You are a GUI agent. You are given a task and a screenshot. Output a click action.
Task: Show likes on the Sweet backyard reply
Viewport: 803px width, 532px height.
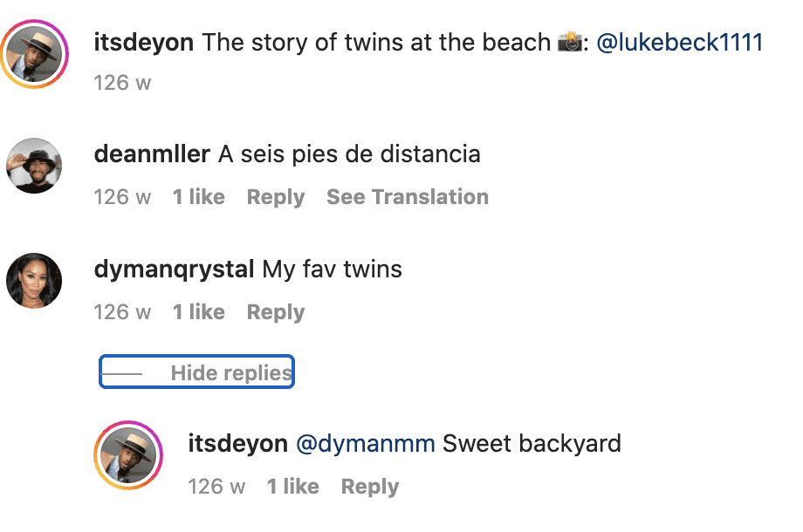pyautogui.click(x=292, y=486)
